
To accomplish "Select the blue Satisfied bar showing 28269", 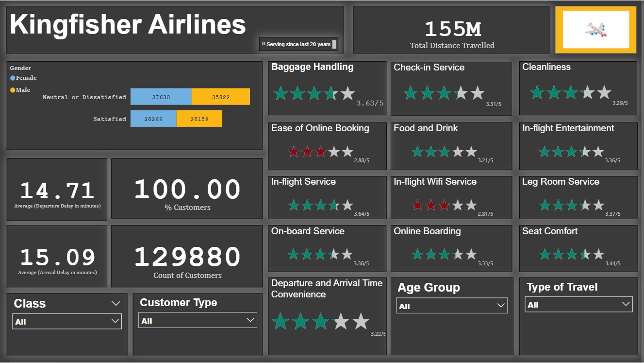I will (153, 118).
